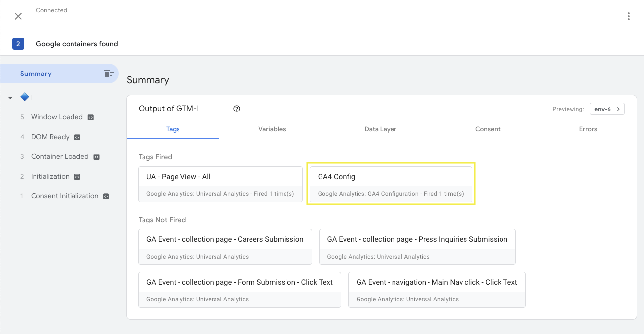Select Summary in the left sidebar
Viewport: 644px width, 334px height.
pyautogui.click(x=36, y=74)
